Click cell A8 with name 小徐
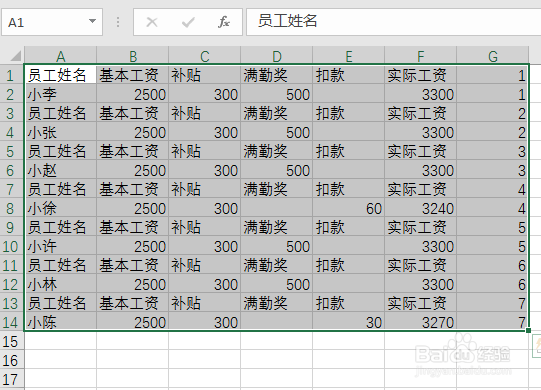The height and width of the screenshot is (390, 541). point(60,208)
